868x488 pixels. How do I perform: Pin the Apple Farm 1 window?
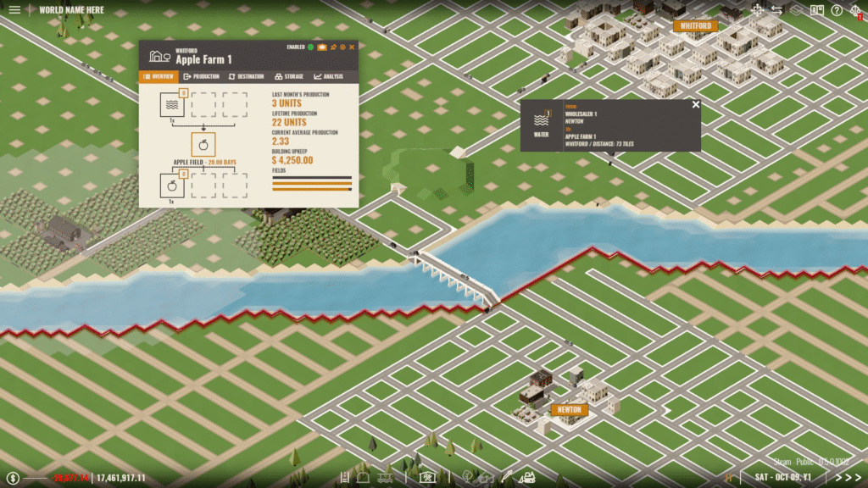click(x=333, y=47)
